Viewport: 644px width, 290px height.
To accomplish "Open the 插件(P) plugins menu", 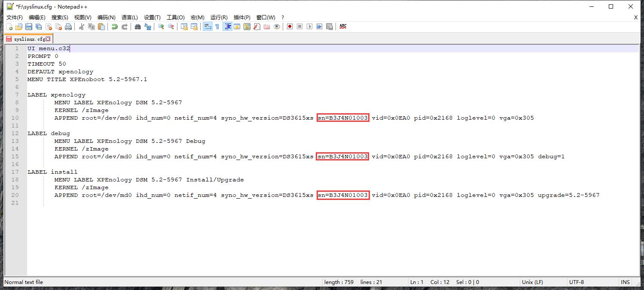I will point(242,18).
